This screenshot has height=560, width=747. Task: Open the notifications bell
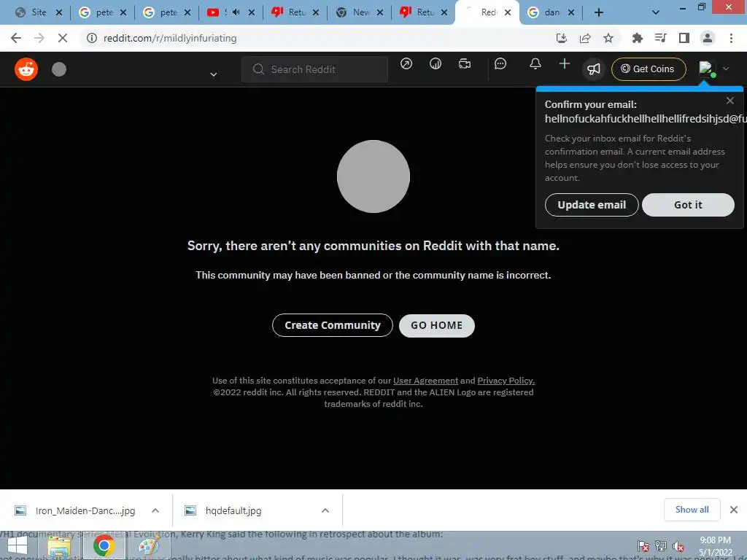(535, 64)
